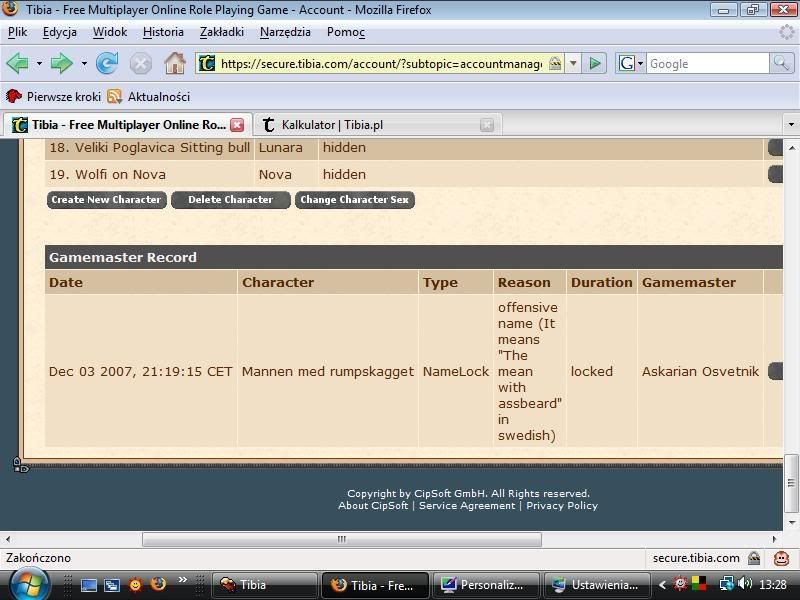800x600 pixels.
Task: Expand quick launch overflow chevron
Action: (183, 579)
